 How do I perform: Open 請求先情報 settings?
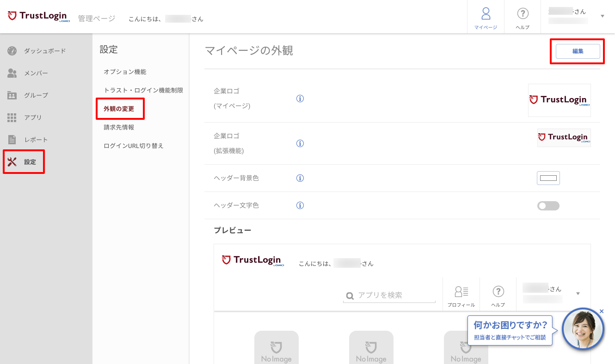click(x=119, y=127)
